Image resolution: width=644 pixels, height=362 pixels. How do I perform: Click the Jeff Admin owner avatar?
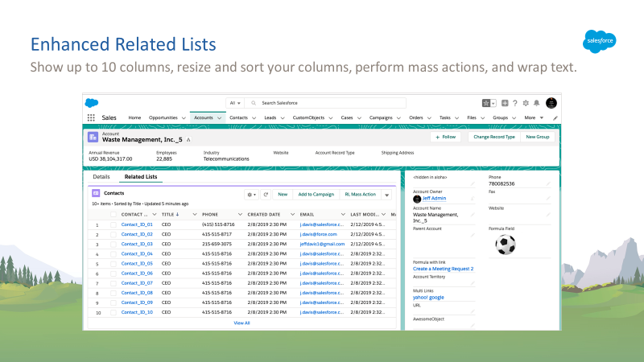417,199
